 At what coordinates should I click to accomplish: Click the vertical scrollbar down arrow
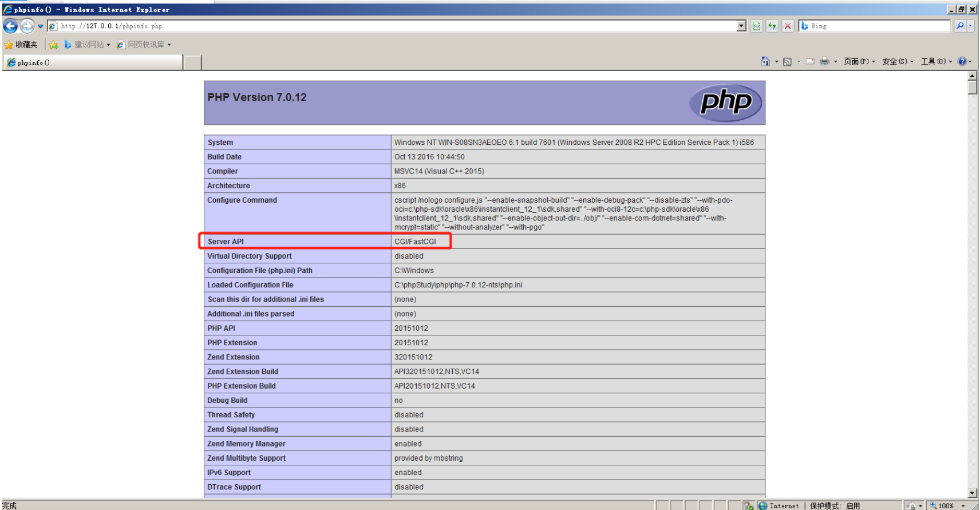coord(973,493)
